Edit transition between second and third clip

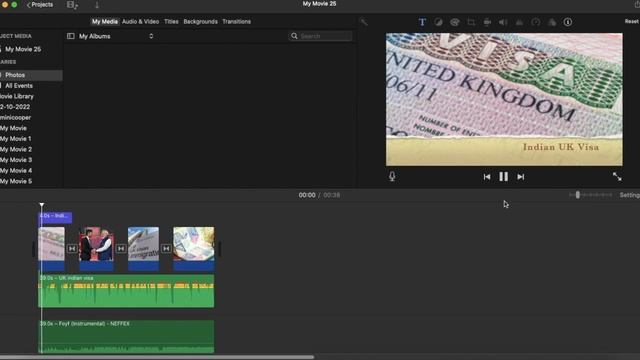pos(121,248)
